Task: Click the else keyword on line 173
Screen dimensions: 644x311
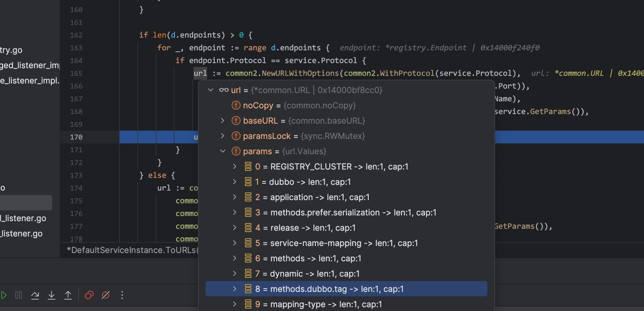Action: (x=157, y=175)
